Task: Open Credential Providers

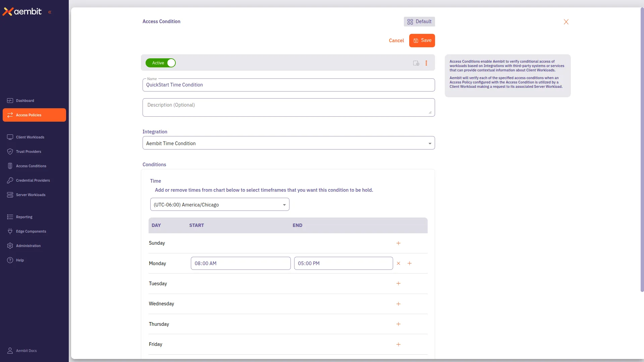Action: (x=34, y=180)
